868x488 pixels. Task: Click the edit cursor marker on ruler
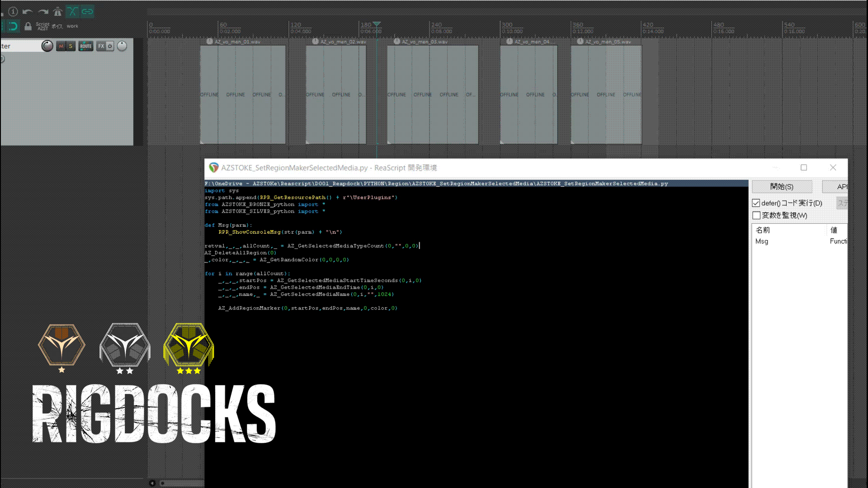pyautogui.click(x=377, y=24)
